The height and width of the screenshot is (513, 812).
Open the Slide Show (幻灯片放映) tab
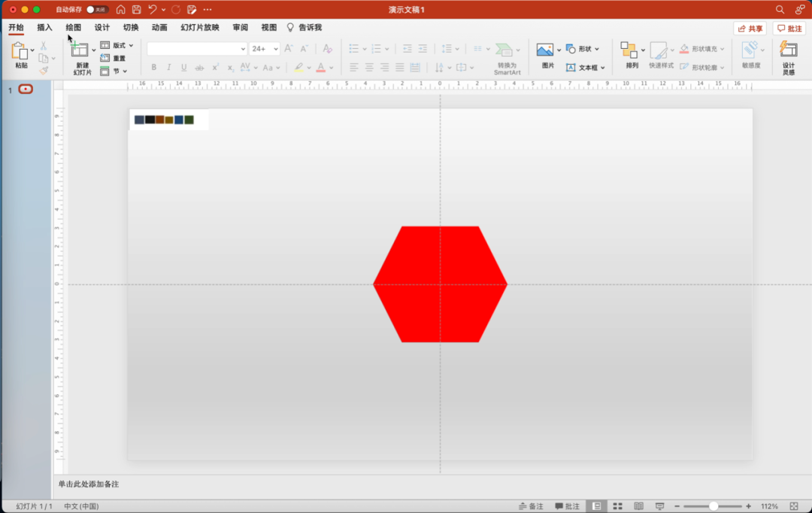[x=200, y=28]
